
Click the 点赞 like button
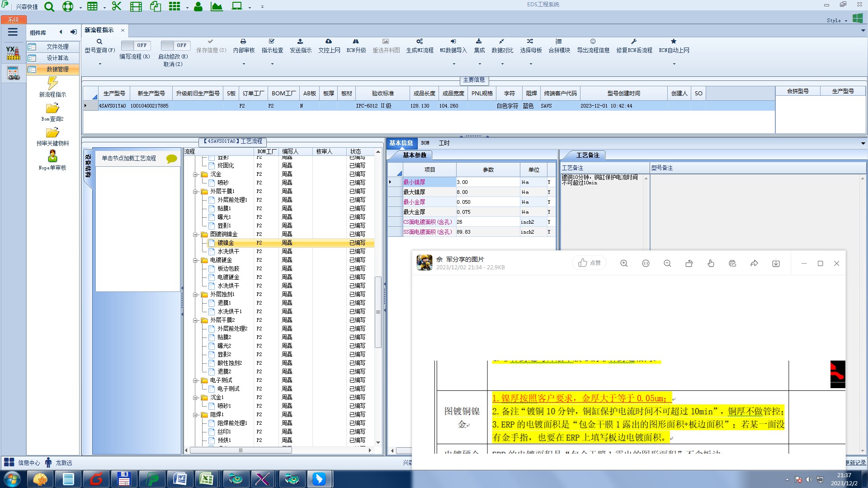click(x=589, y=263)
